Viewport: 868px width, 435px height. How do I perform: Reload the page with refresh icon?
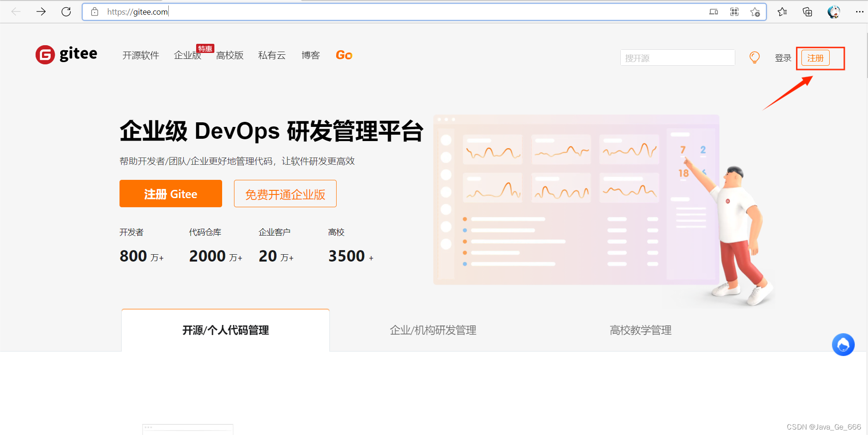point(66,12)
